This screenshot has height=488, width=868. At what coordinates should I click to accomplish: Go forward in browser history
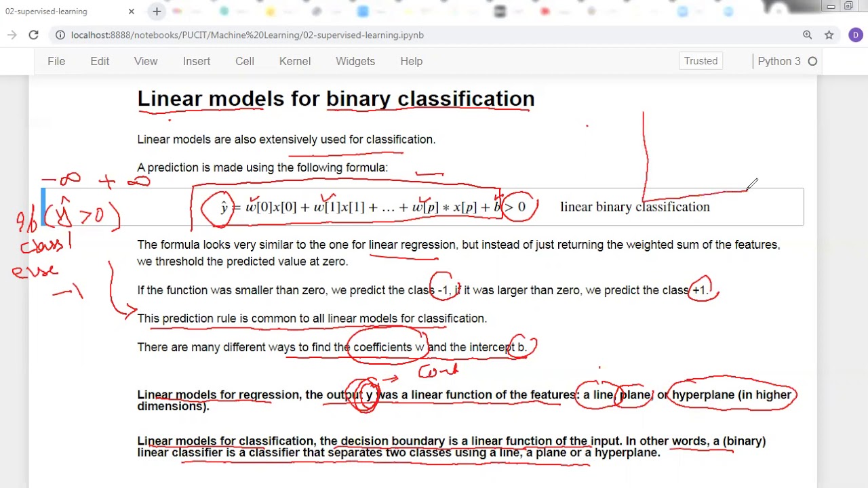[x=12, y=35]
